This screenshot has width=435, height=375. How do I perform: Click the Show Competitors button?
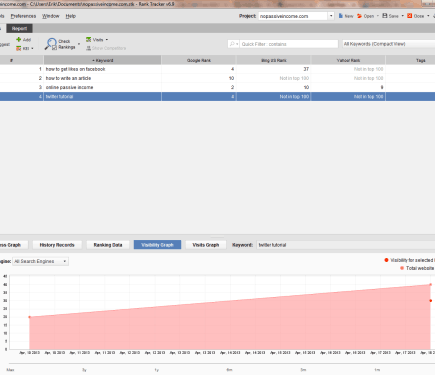point(106,48)
